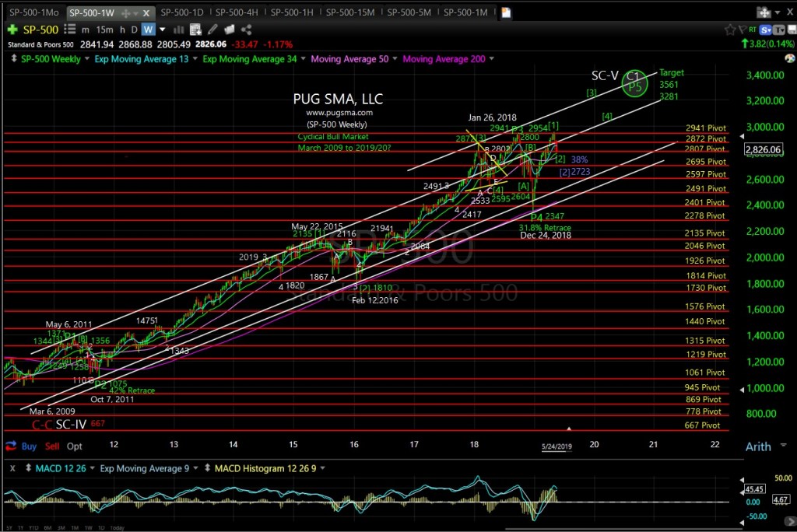Close the SP-500-1W tab

(146, 12)
